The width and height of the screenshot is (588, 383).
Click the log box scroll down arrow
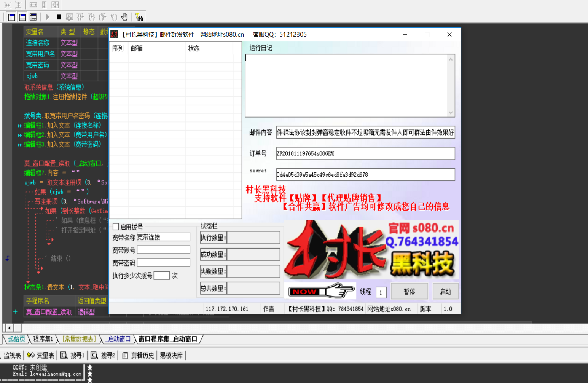(x=451, y=113)
